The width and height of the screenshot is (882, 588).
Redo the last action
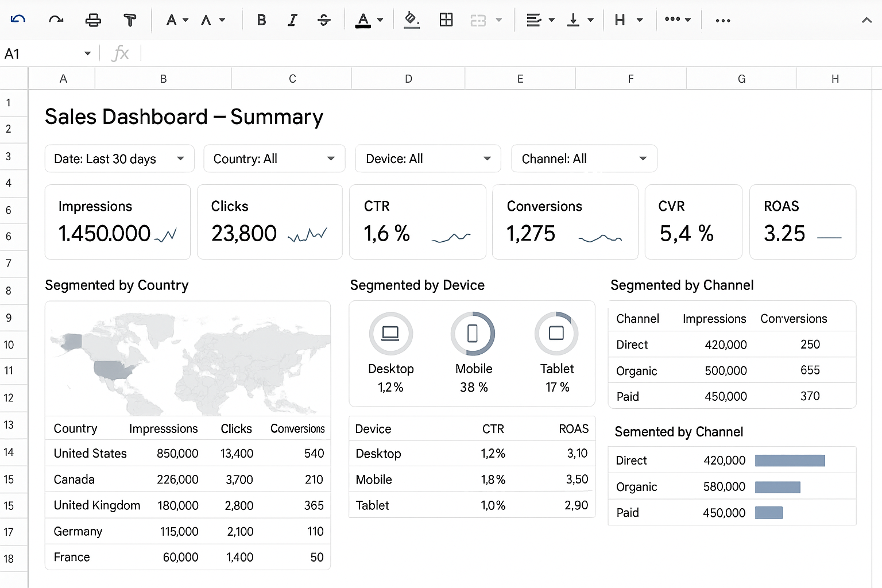(x=56, y=19)
